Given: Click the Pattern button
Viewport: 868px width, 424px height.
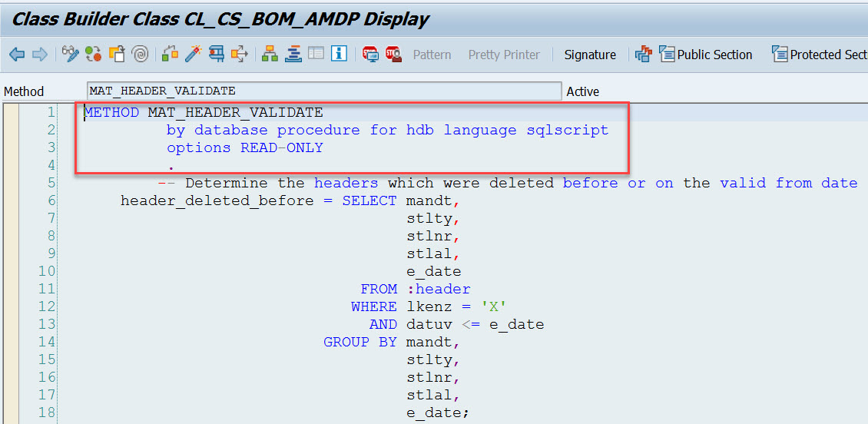Looking at the screenshot, I should (x=432, y=55).
